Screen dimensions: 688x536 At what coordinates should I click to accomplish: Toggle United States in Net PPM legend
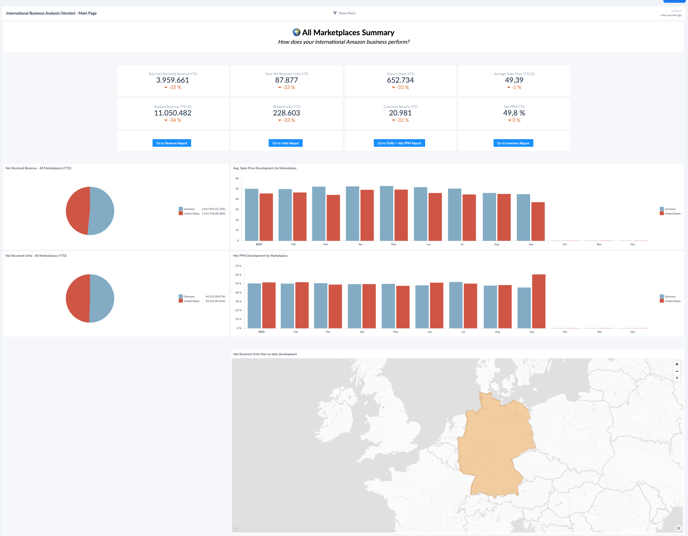pos(670,300)
